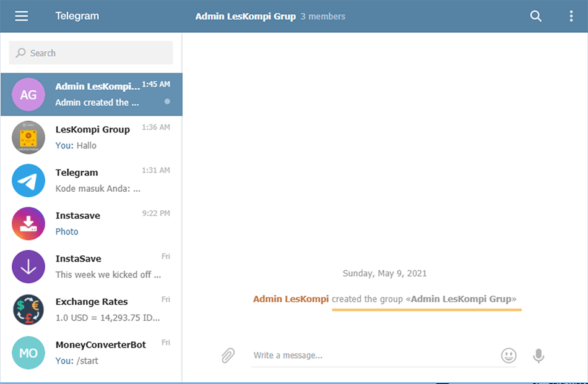The image size is (588, 384).
Task: Click the 1:36 AM timestamp
Action: (156, 127)
